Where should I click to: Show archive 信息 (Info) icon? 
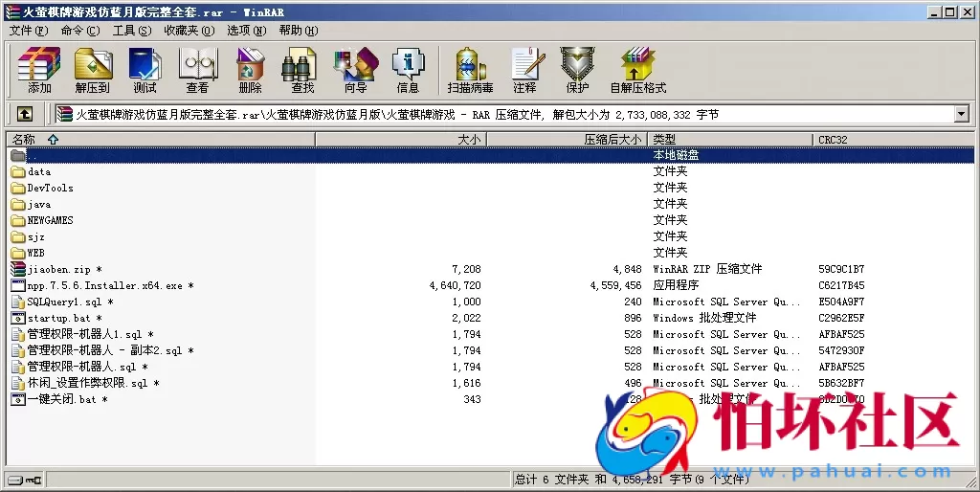(x=408, y=70)
